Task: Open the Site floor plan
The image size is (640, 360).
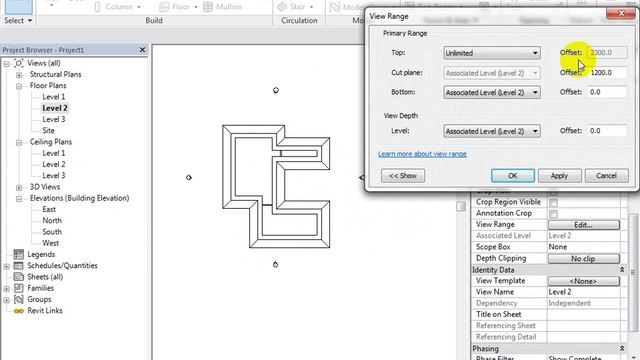Action: 48,131
